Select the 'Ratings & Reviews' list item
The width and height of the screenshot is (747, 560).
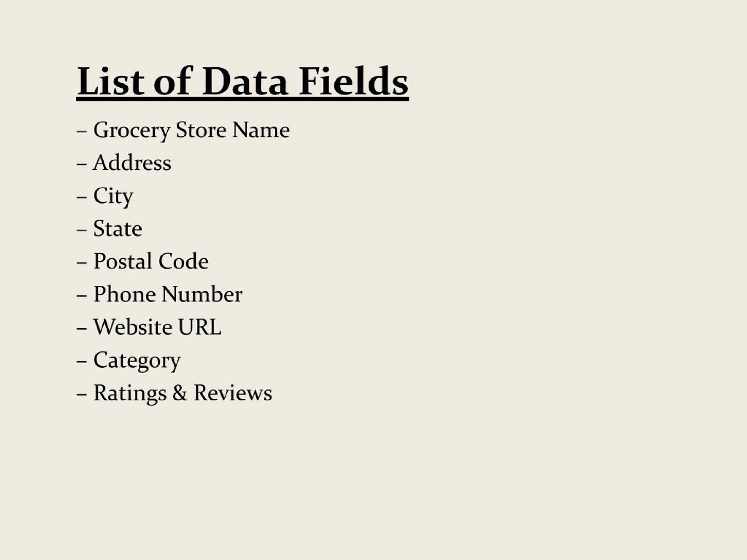pos(183,393)
